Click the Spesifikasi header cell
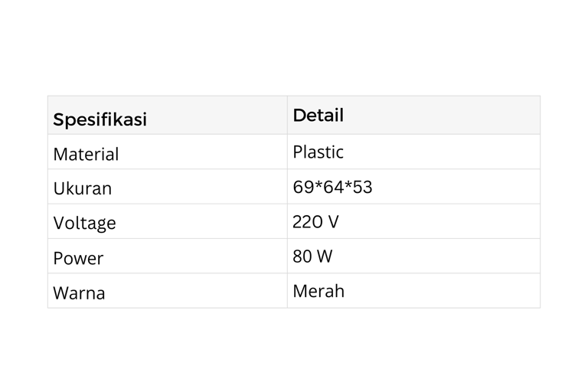Image resolution: width=588 pixels, height=392 pixels. click(100, 119)
